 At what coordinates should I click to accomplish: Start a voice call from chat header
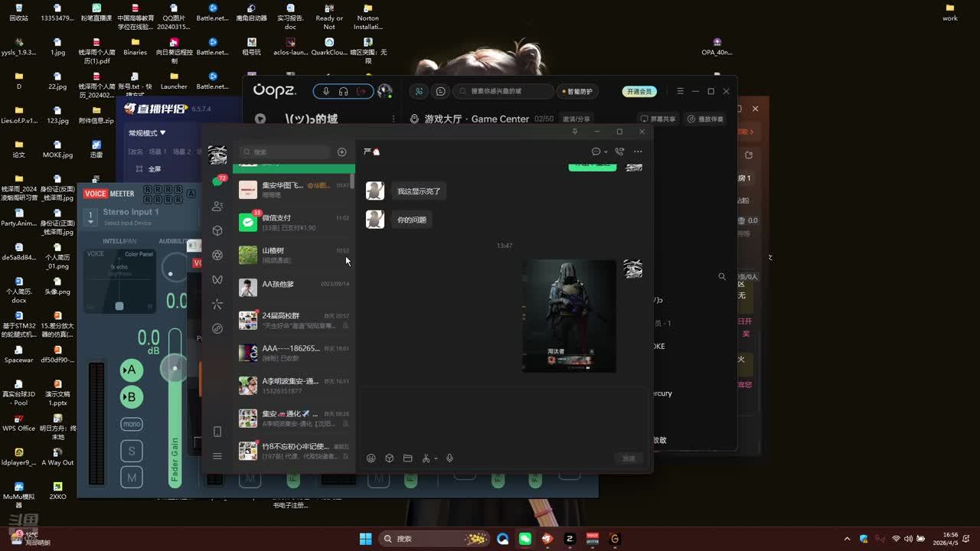tap(619, 152)
